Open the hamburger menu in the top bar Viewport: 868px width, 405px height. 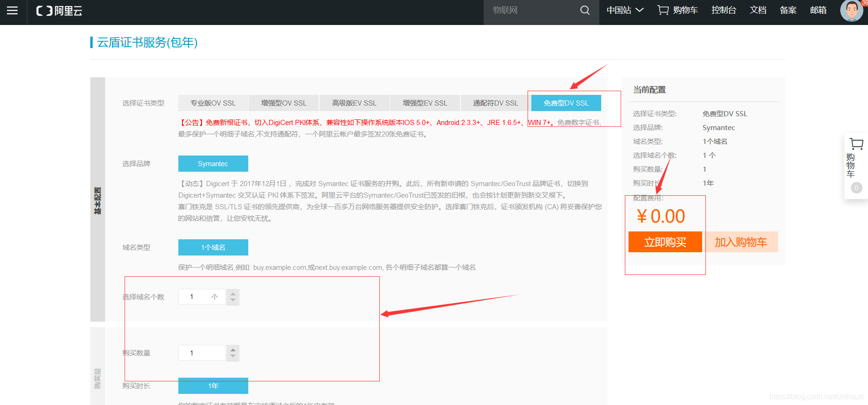tap(13, 10)
